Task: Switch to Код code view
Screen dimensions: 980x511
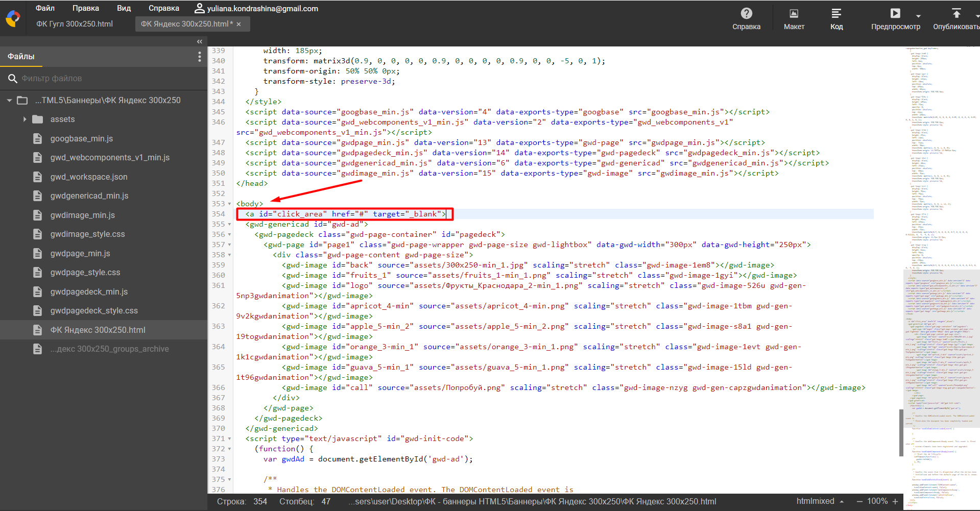Action: (836, 18)
